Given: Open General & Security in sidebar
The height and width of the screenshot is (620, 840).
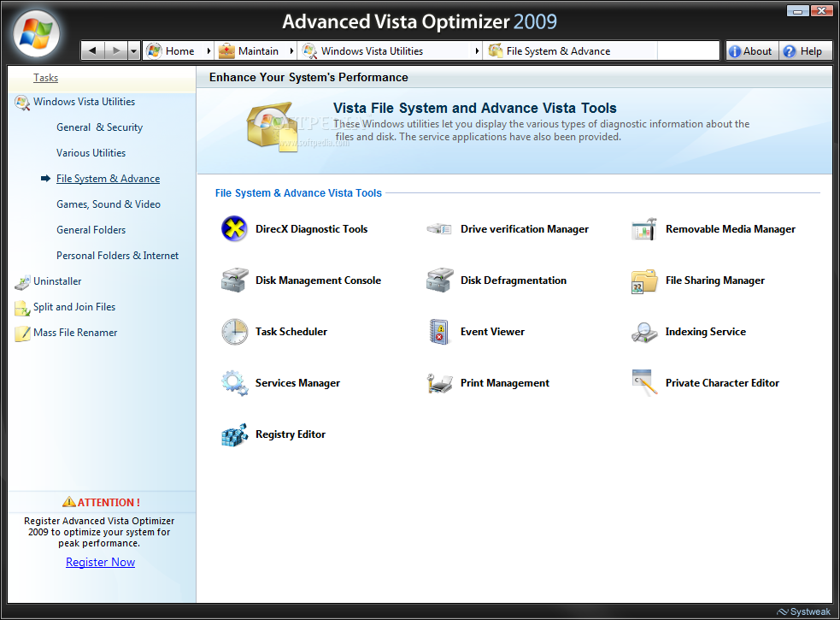Looking at the screenshot, I should point(100,127).
